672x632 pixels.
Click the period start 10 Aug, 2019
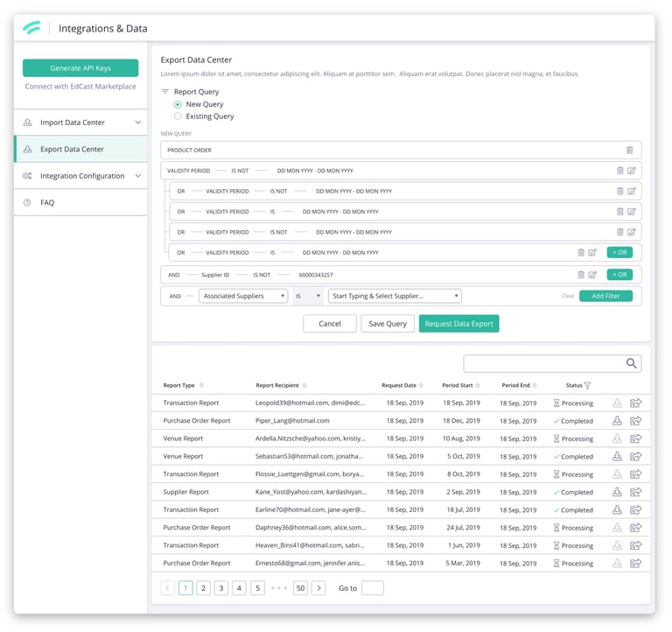461,439
